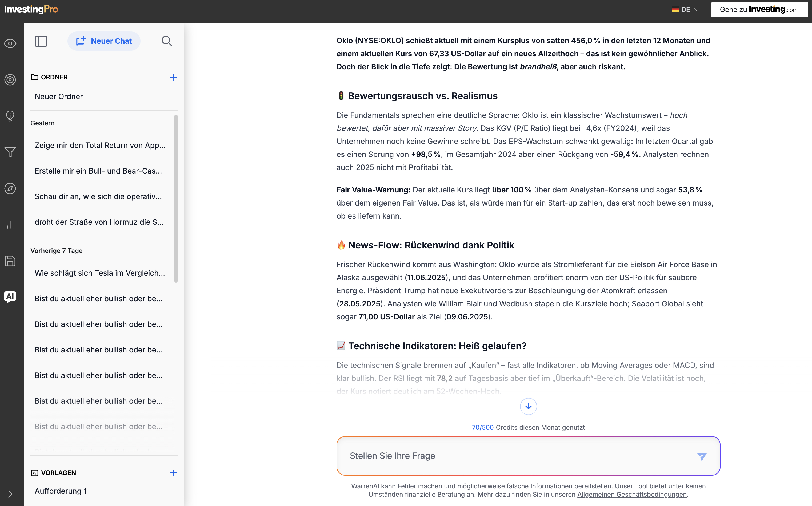Click the ORDNER section header

(50, 77)
